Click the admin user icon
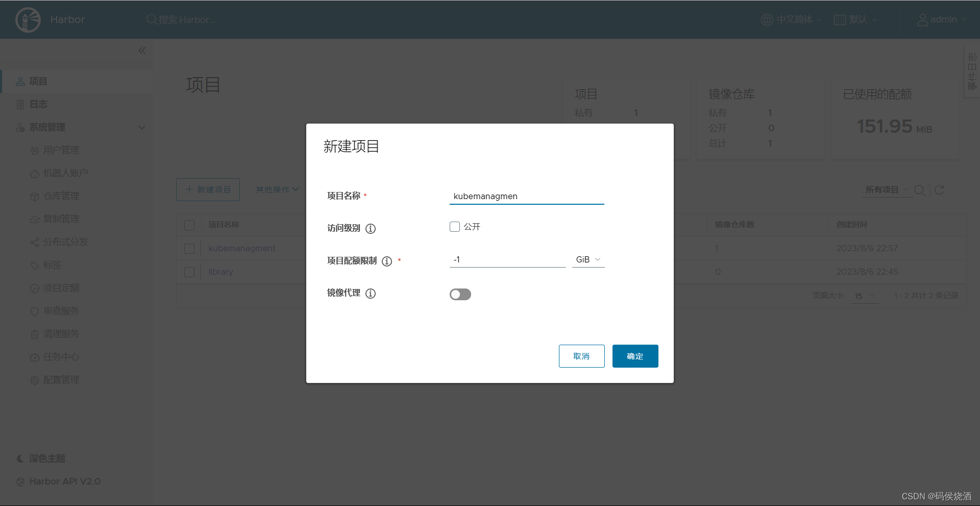 (x=922, y=19)
